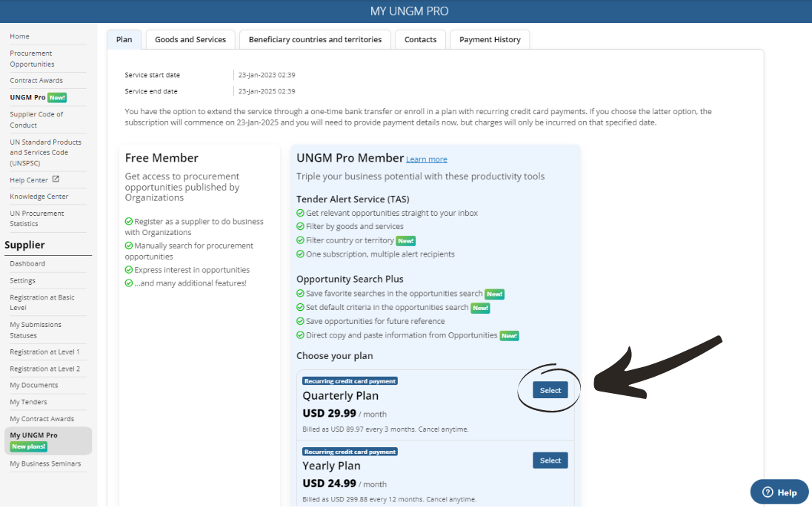Open My Documents from sidebar
Image resolution: width=812 pixels, height=508 pixels.
click(x=33, y=386)
